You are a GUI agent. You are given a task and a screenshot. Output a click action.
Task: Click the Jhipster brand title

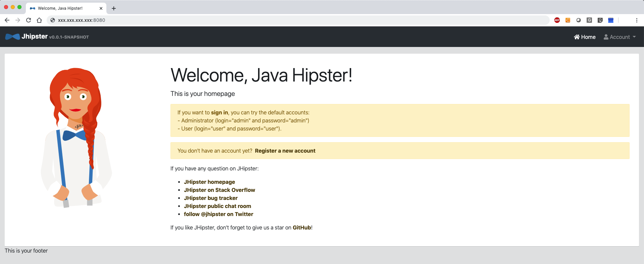click(x=35, y=36)
